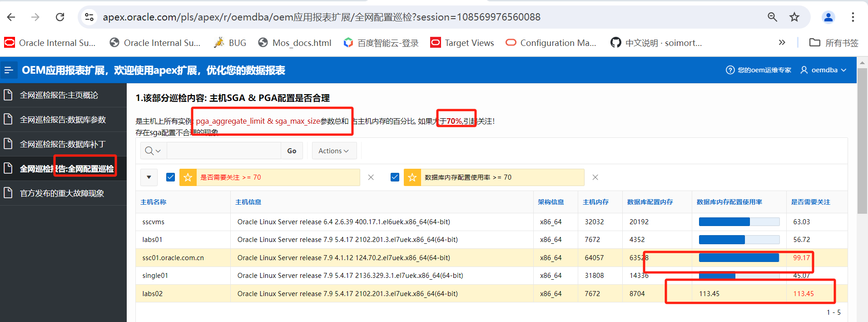Open 全网巡检报告:数据库参数 menu item
Image resolution: width=868 pixels, height=322 pixels.
[x=63, y=120]
